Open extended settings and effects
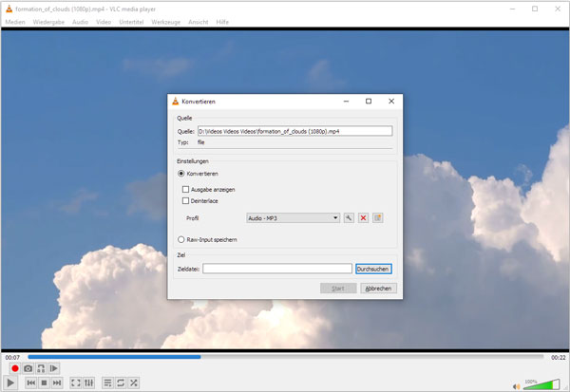This screenshot has height=392, width=570. [x=88, y=383]
